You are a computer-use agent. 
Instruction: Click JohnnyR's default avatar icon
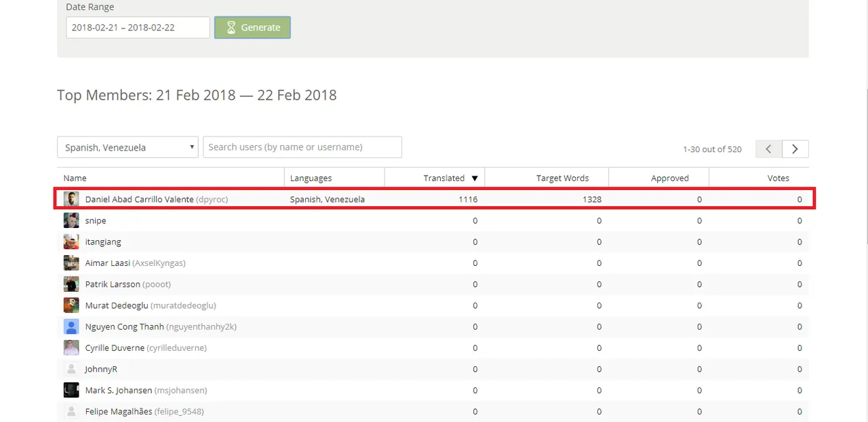pos(71,369)
